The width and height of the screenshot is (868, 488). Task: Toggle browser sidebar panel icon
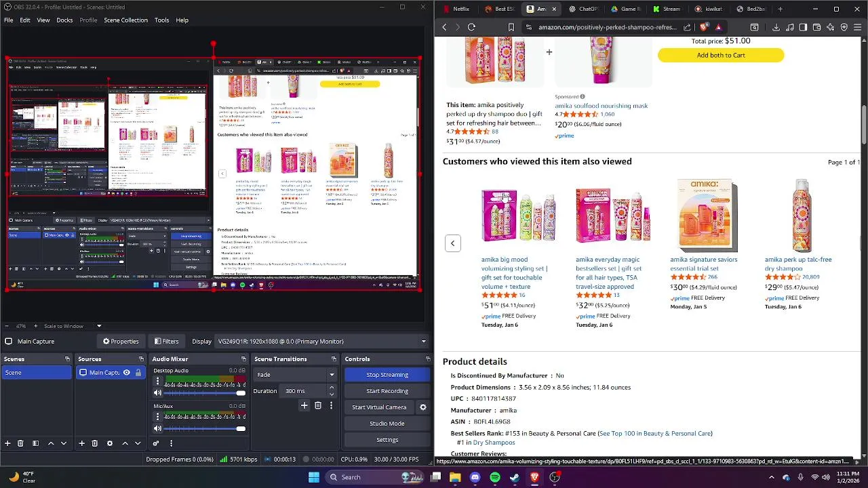coord(803,27)
